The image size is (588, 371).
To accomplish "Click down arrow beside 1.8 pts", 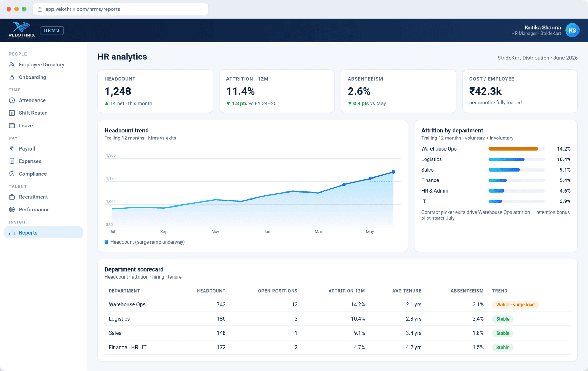I will click(228, 103).
